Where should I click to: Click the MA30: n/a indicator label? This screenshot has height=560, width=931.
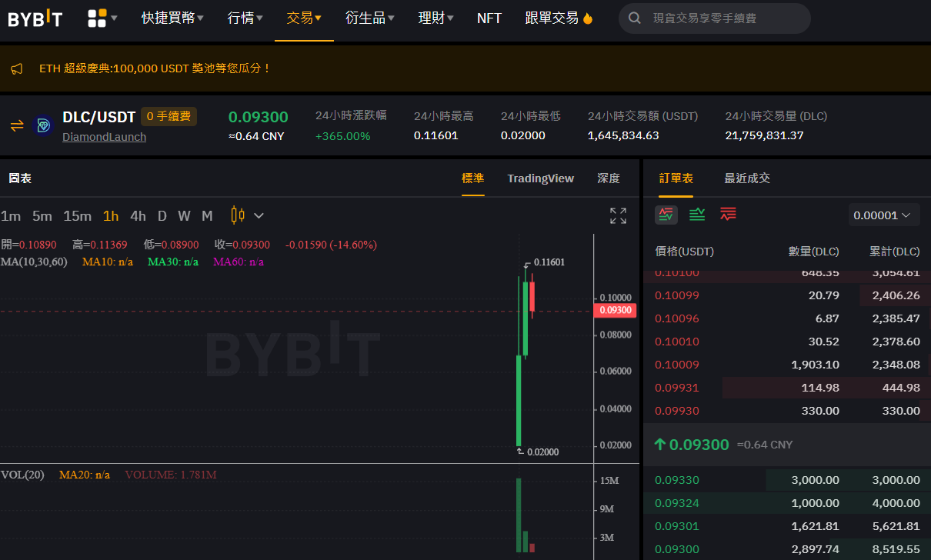coord(173,262)
